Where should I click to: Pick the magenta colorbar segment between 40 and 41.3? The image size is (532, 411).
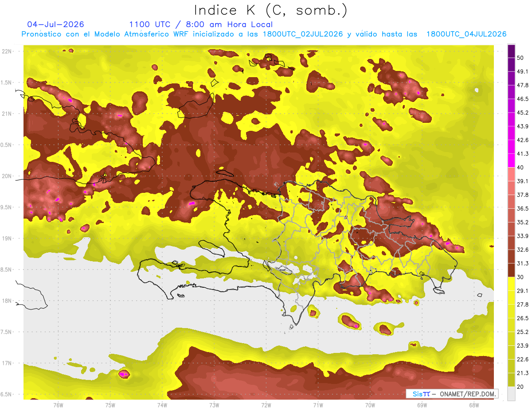(x=511, y=160)
